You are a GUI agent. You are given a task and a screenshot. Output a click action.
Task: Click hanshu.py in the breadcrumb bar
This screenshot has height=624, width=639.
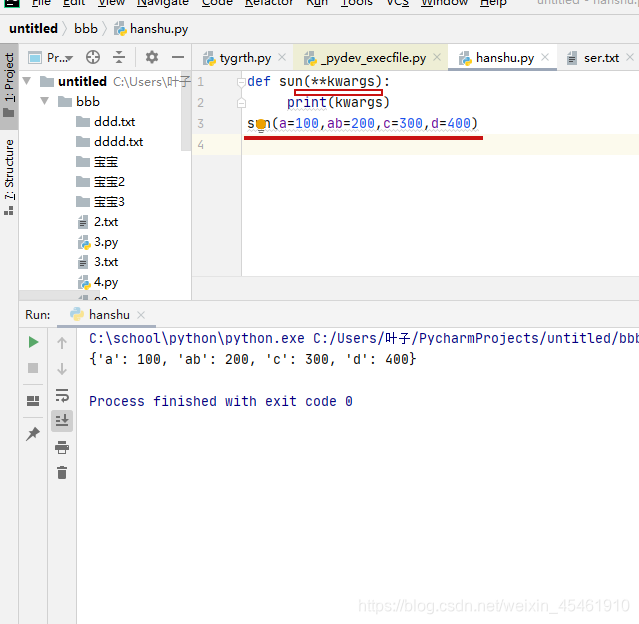point(151,29)
